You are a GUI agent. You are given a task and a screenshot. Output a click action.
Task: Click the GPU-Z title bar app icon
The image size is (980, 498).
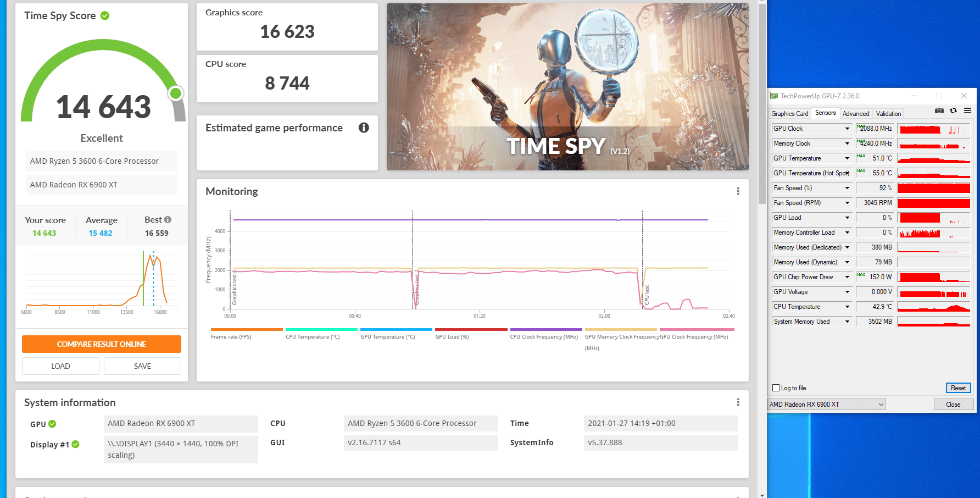[774, 96]
